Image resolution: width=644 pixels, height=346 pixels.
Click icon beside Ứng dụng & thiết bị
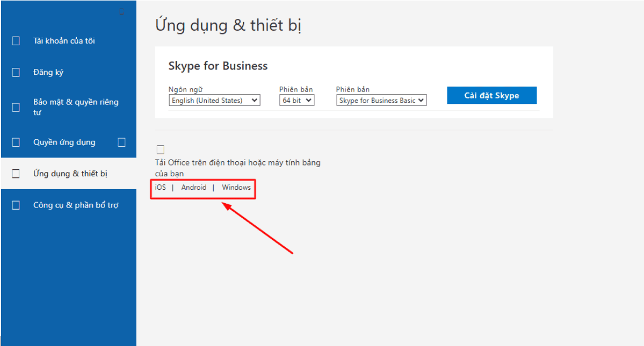pos(16,174)
